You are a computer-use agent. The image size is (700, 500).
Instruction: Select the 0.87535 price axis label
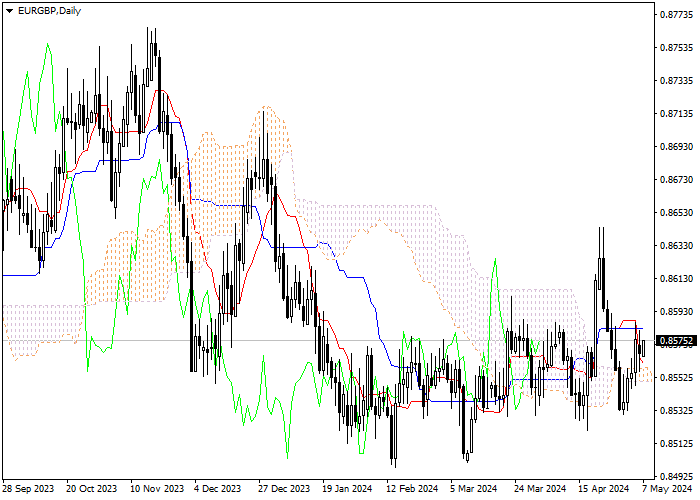coord(677,48)
